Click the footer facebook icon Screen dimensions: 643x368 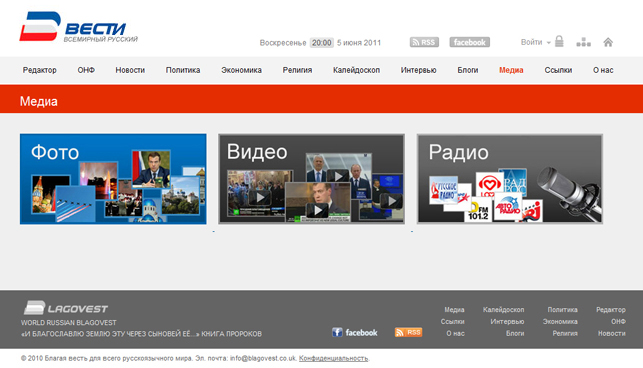(x=355, y=332)
